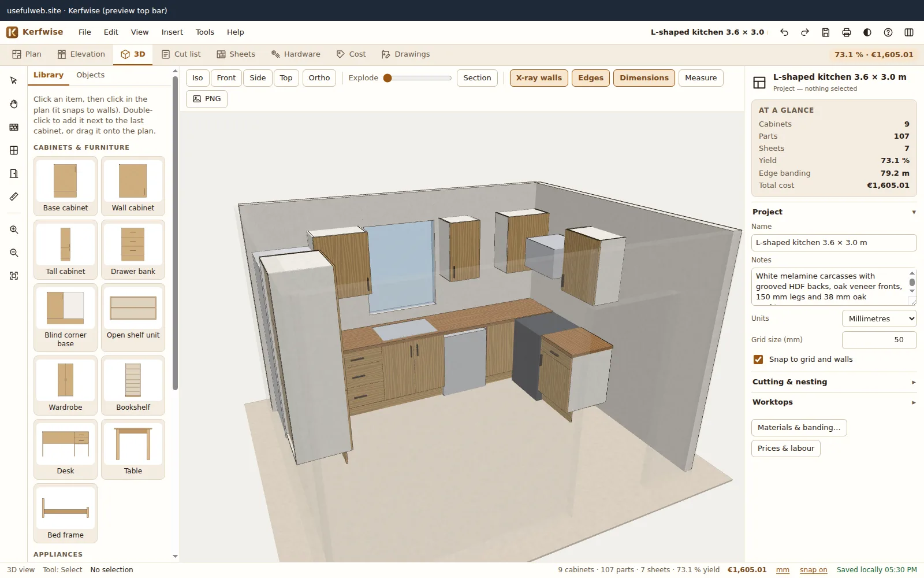Open the Cost tab
Viewport: 924px width, 578px height.
[351, 54]
